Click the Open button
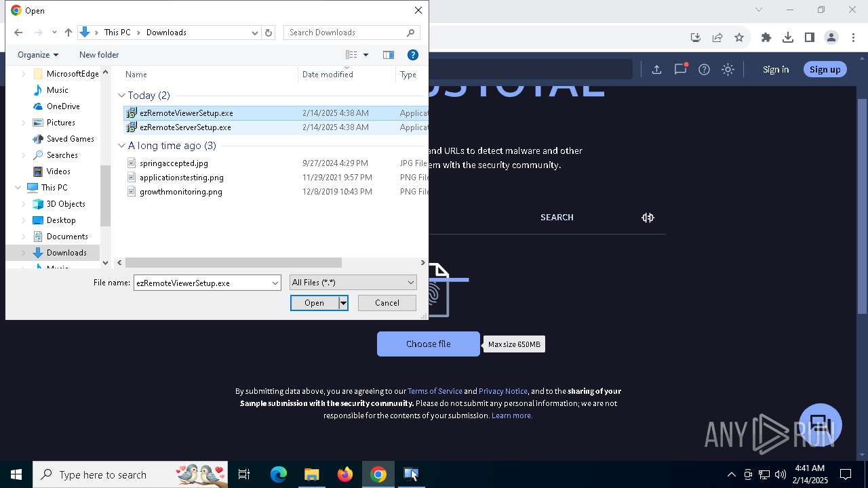This screenshot has width=868, height=488. pyautogui.click(x=314, y=303)
